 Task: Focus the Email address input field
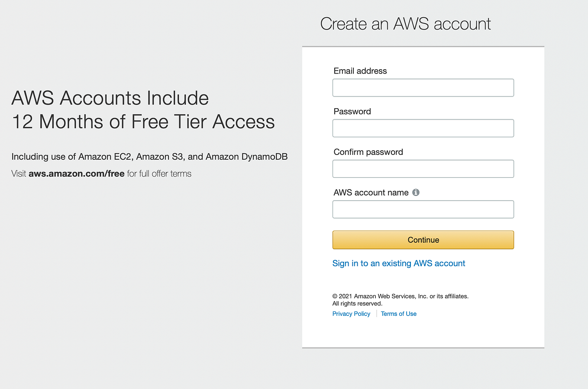click(x=423, y=87)
